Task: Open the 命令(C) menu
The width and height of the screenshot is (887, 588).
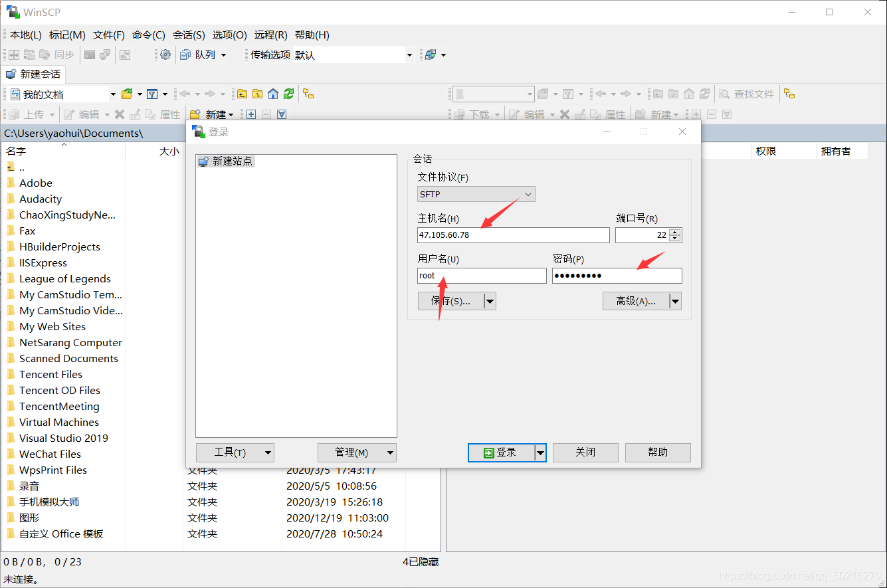Action: click(149, 35)
